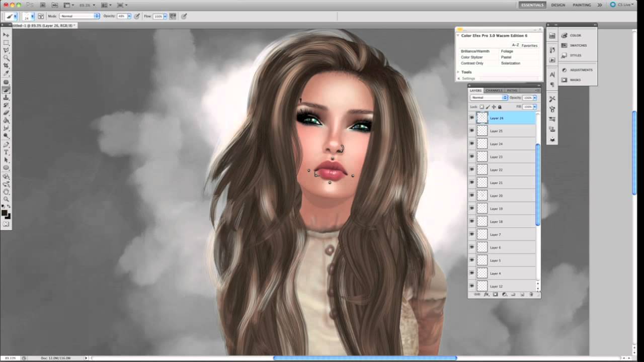The image size is (644, 362).
Task: Select the Zoom tool in toolbox
Action: 6,199
